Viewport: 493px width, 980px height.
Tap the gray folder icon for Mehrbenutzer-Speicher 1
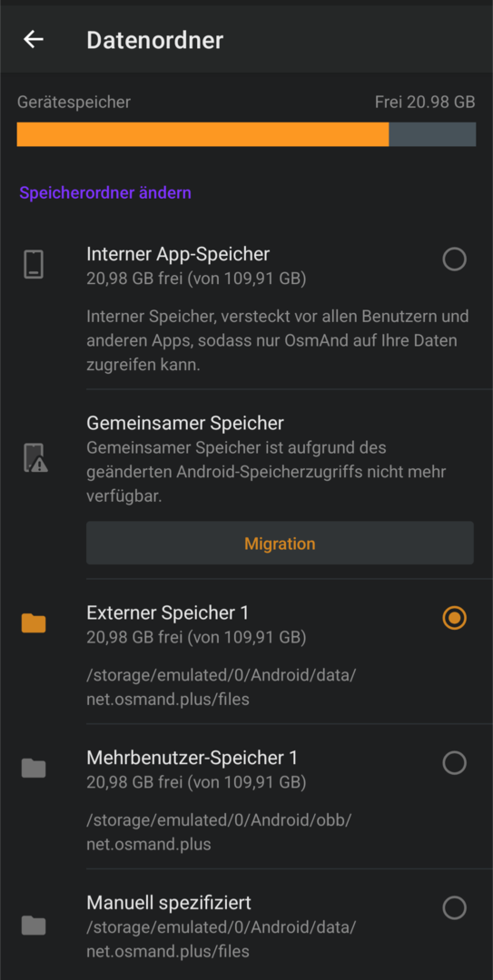pos(34,769)
